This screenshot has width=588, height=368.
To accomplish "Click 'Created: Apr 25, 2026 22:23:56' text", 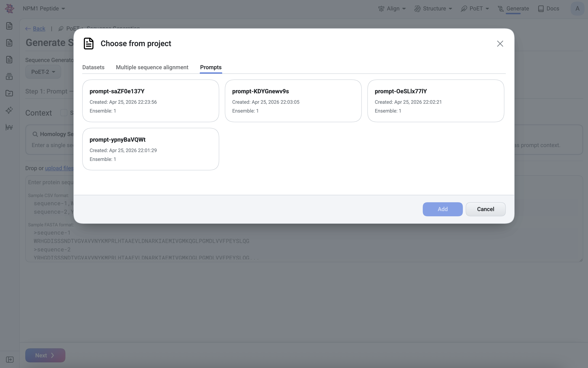I will (x=123, y=102).
